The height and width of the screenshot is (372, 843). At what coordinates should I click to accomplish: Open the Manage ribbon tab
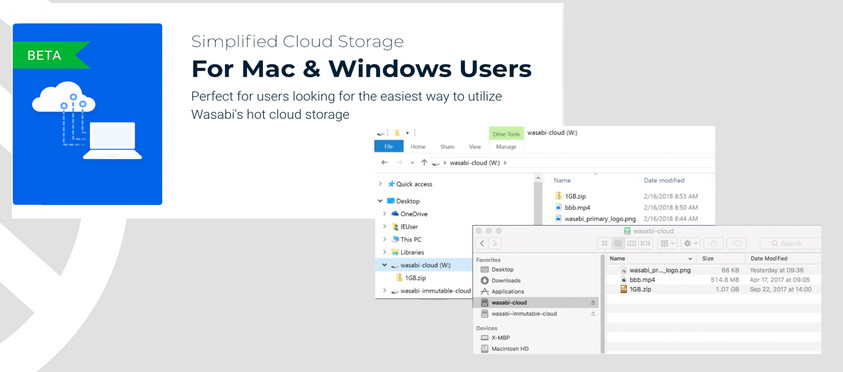click(506, 147)
